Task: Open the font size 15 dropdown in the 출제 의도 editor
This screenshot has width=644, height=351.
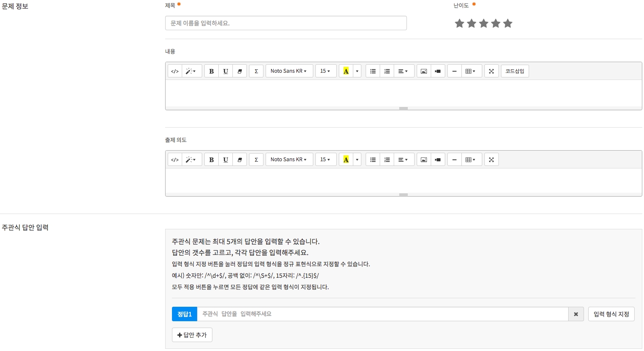Action: [326, 160]
